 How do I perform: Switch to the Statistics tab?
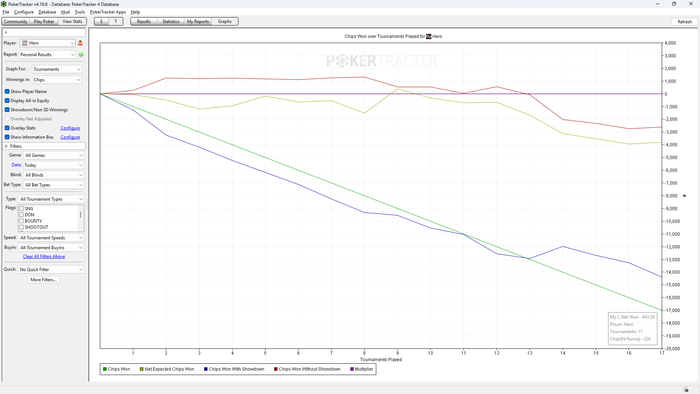[171, 21]
